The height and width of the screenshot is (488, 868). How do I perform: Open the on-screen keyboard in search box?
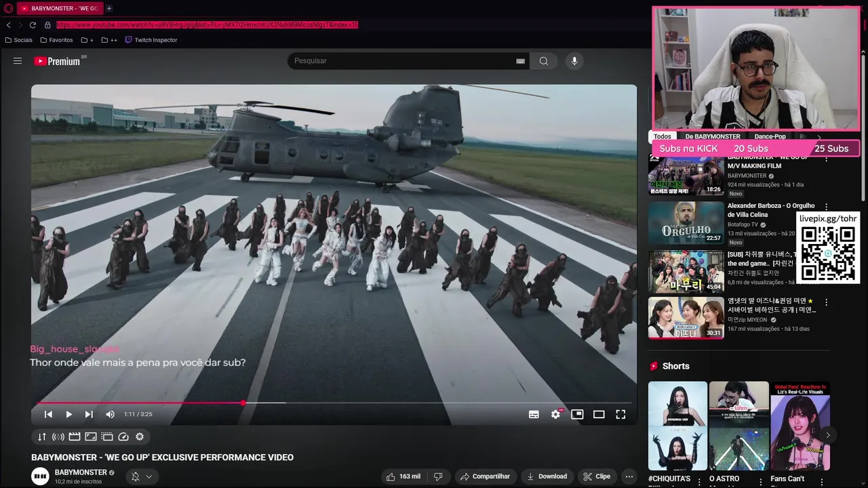pos(520,61)
